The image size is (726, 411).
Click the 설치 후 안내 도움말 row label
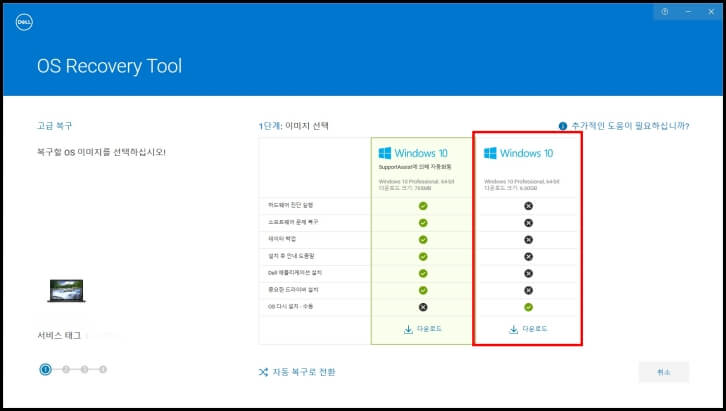(x=291, y=256)
